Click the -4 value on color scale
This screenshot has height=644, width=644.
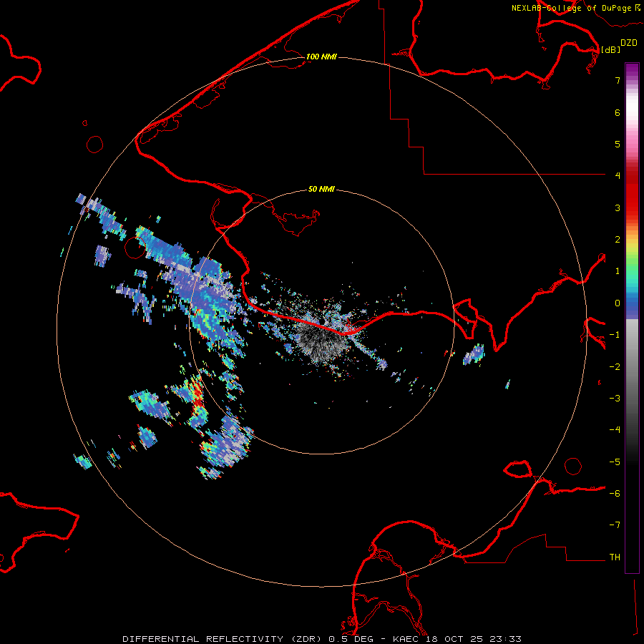pyautogui.click(x=615, y=430)
